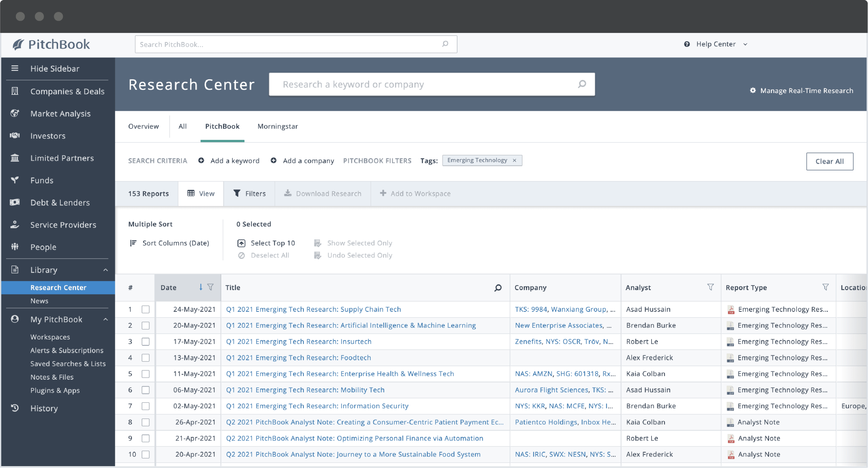Check row 8's Analyst Note report checkbox

(x=145, y=422)
